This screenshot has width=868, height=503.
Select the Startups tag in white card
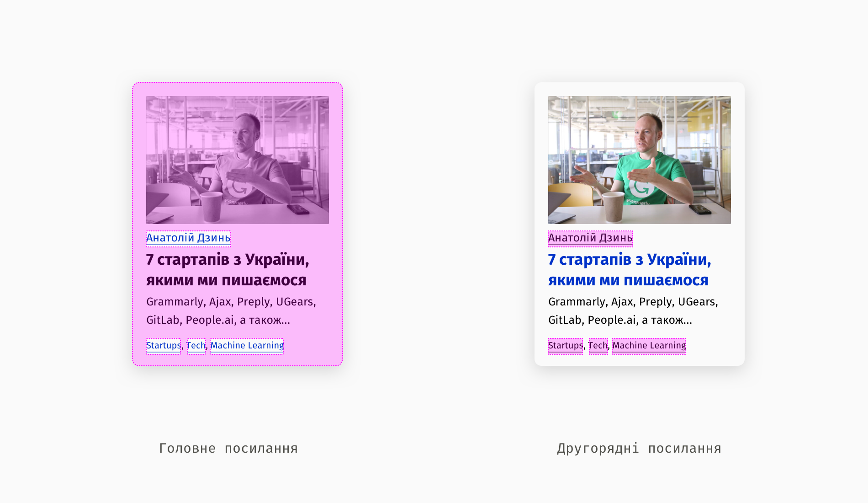pyautogui.click(x=566, y=346)
